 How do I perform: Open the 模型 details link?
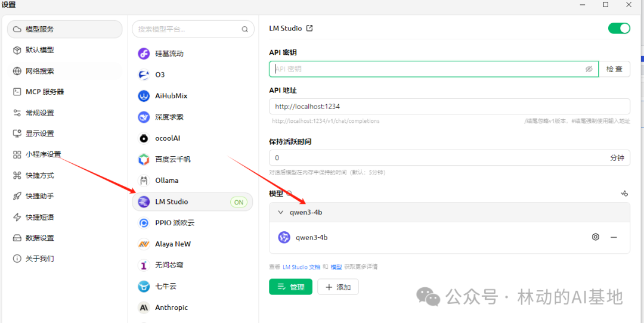tap(336, 267)
